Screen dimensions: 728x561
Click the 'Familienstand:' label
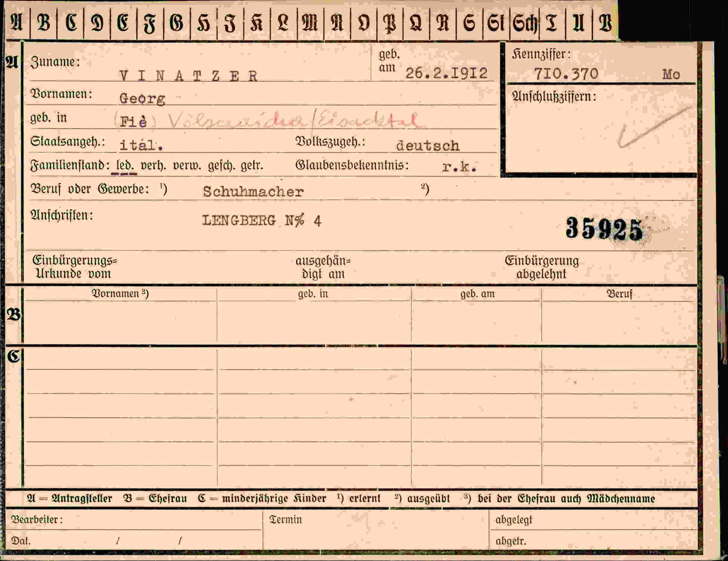(x=70, y=166)
